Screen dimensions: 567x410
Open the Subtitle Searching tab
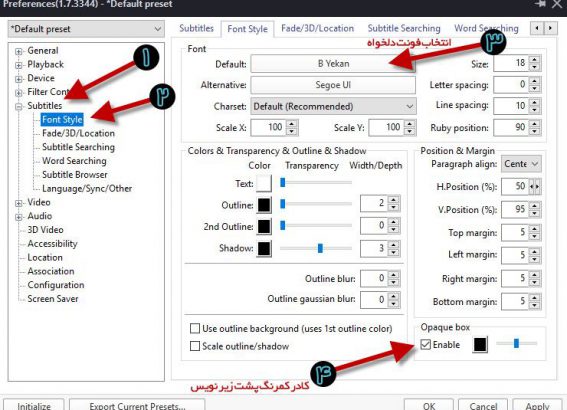coord(404,28)
